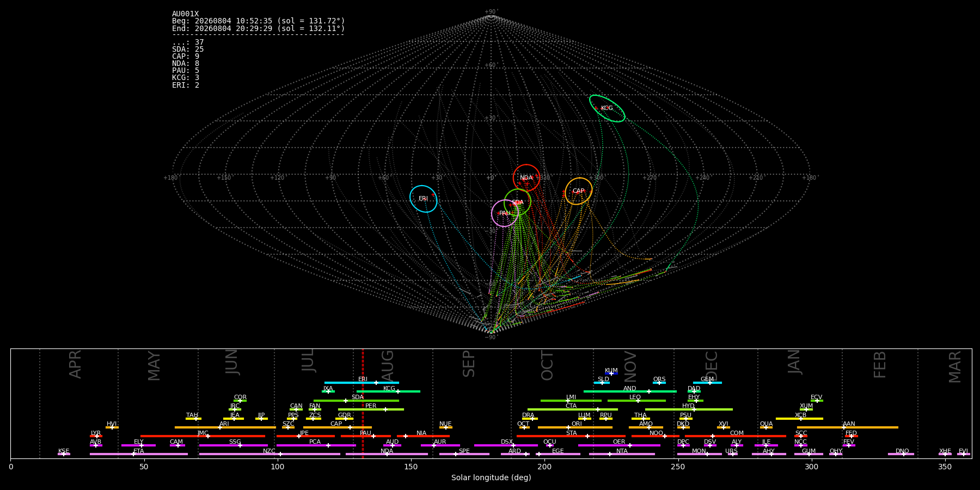Screen dimensions: 980x490
Task: Click the SSG shower bar in timeline
Action: [234, 445]
